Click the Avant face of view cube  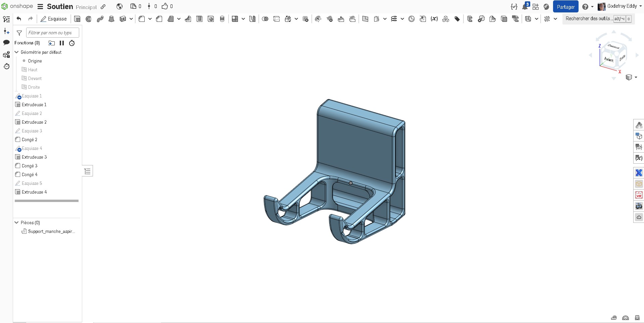coord(608,59)
